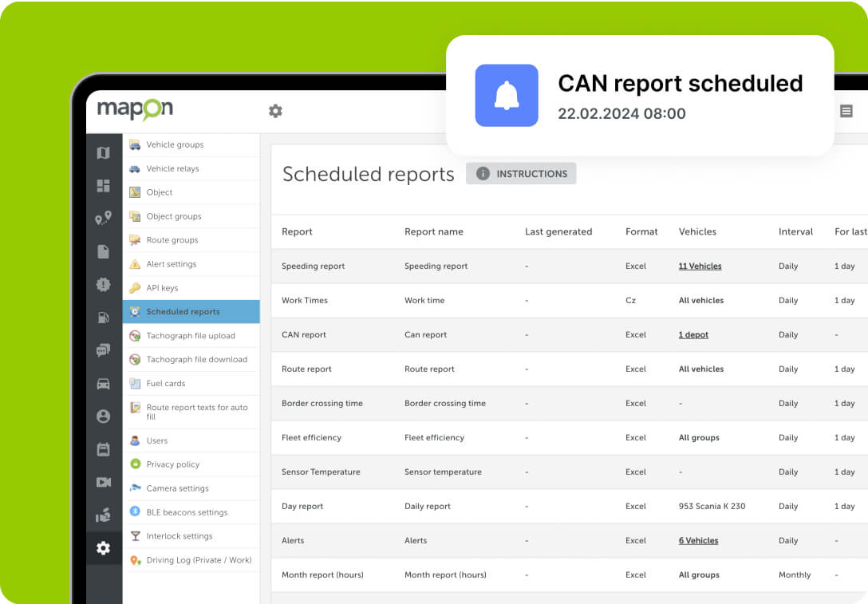Click the settings gear icon in the left sidebar
The height and width of the screenshot is (604, 868).
pyautogui.click(x=103, y=548)
